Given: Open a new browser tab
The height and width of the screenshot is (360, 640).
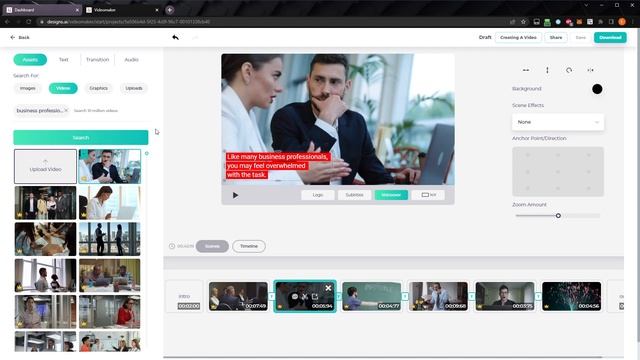Looking at the screenshot, I should click(170, 10).
